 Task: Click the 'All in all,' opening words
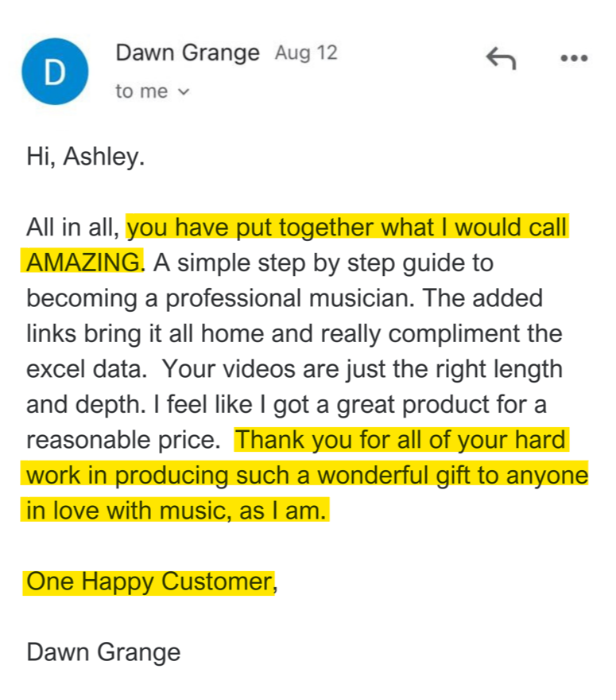pos(73,227)
